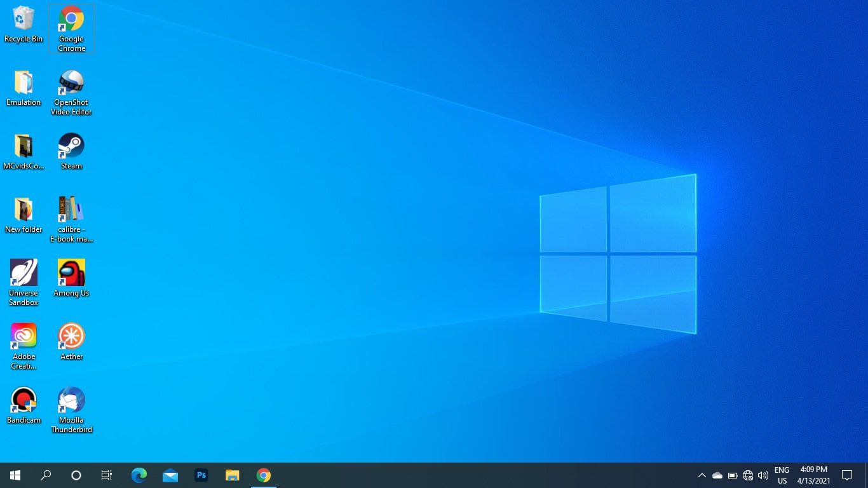The image size is (868, 488).
Task: Open the Mail app from taskbar
Action: tap(170, 475)
